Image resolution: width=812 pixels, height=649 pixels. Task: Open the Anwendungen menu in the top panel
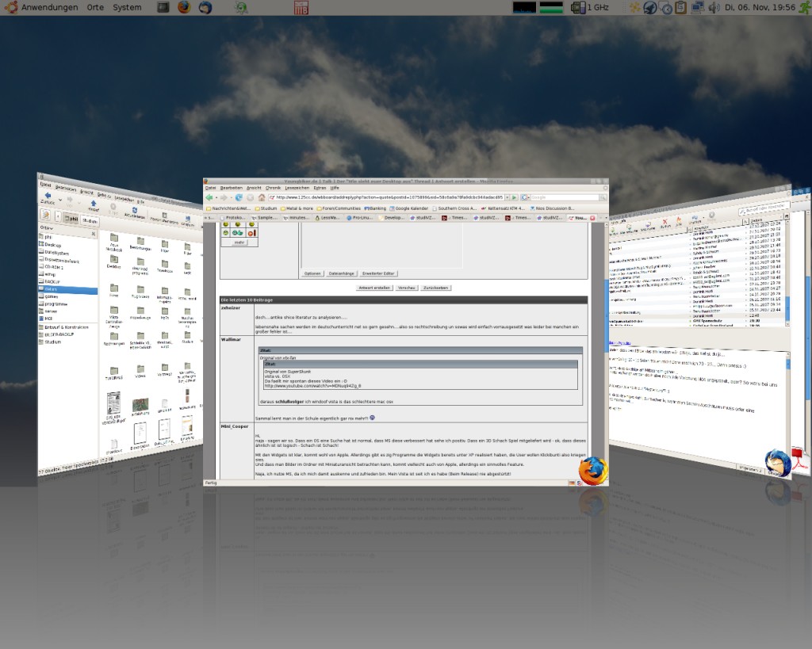coord(41,7)
